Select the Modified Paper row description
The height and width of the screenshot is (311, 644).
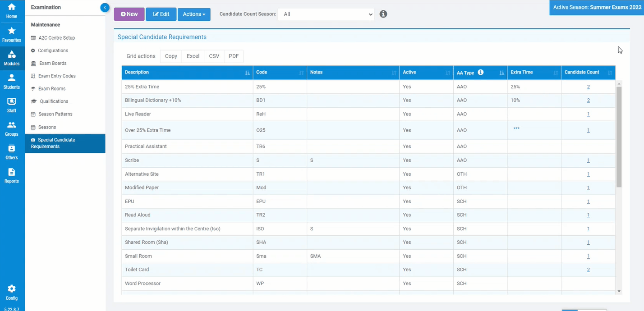[x=142, y=188]
